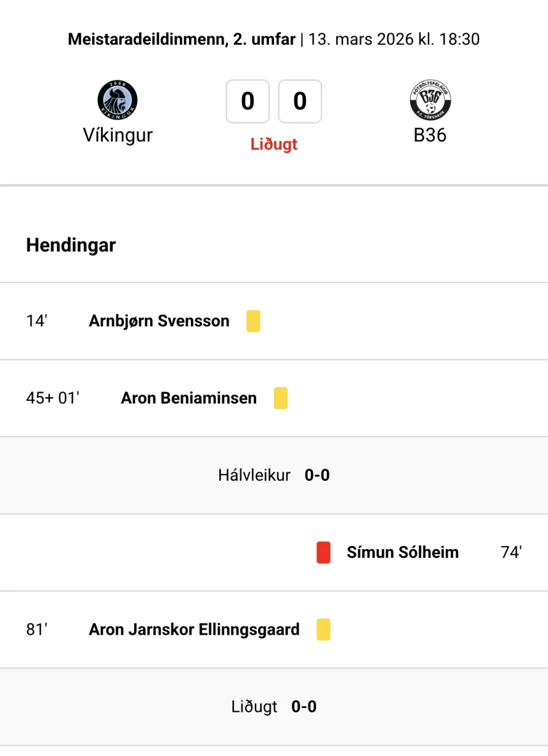The width and height of the screenshot is (548, 756).
Task: Click Símun Sólheim's red card icon
Action: point(323,552)
